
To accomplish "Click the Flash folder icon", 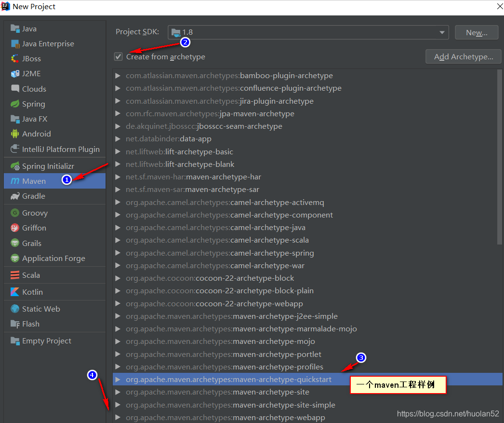I will [x=15, y=324].
